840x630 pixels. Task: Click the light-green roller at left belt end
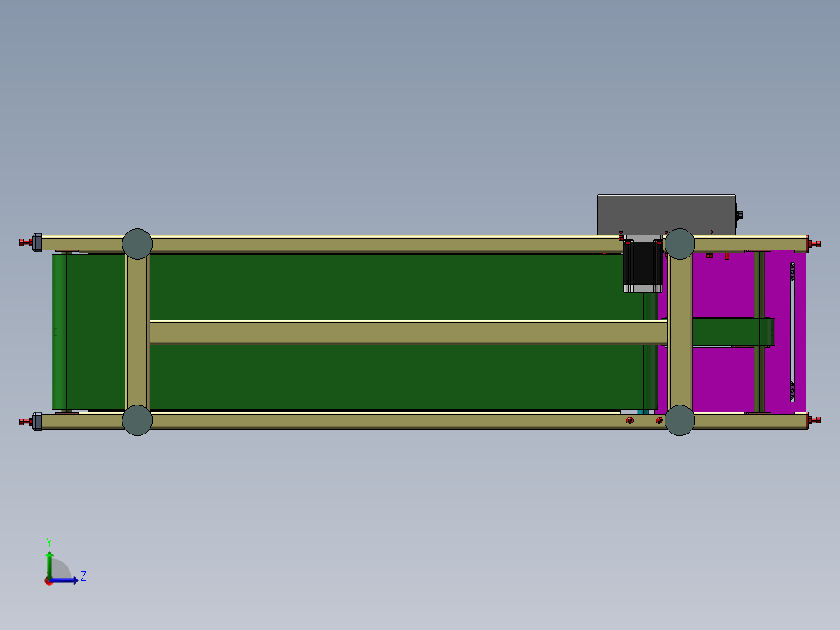pyautogui.click(x=59, y=332)
